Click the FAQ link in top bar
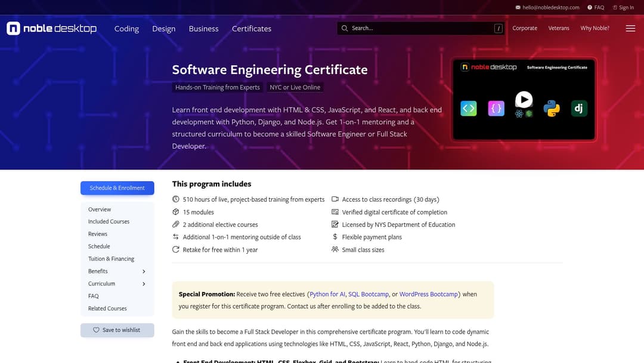Image resolution: width=644 pixels, height=363 pixels. pyautogui.click(x=599, y=7)
